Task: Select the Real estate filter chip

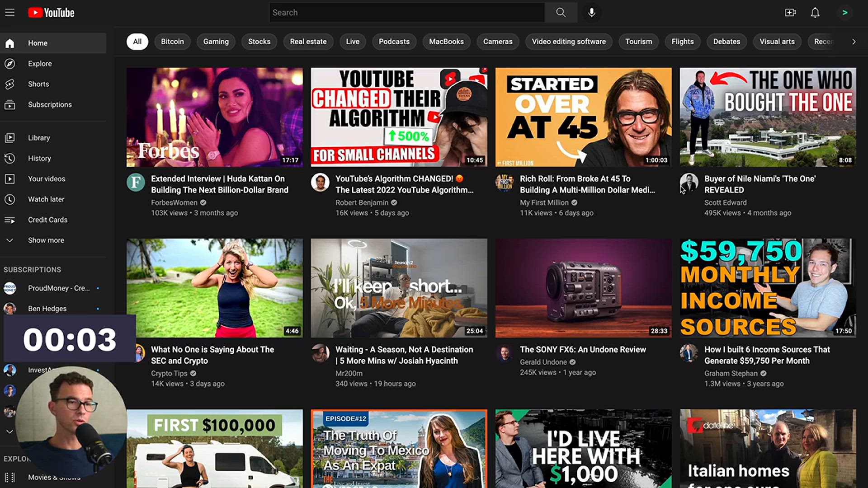Action: click(x=308, y=42)
